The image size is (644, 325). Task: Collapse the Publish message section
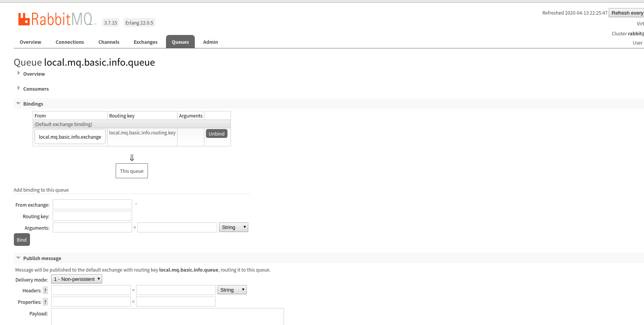pos(42,258)
